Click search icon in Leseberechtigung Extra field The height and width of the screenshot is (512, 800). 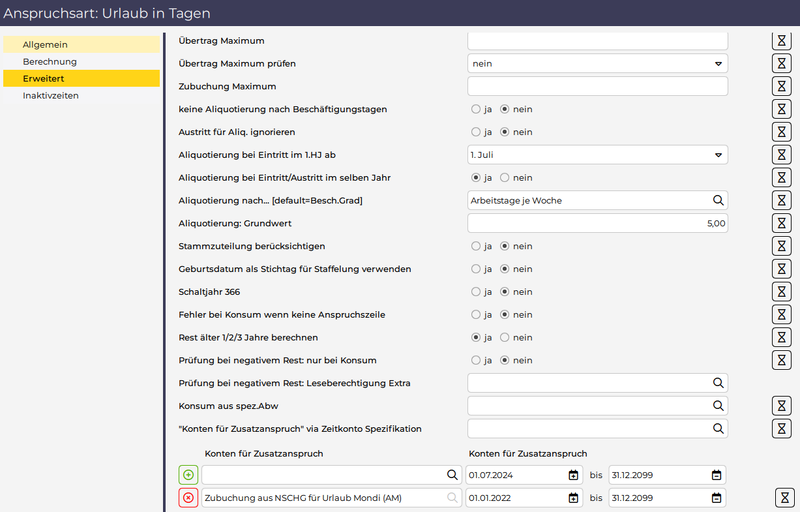point(717,383)
